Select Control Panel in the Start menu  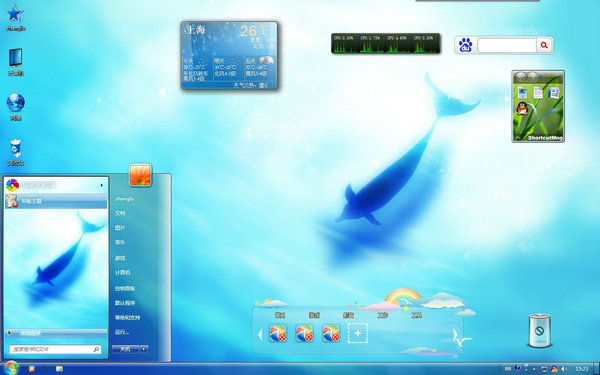[125, 289]
